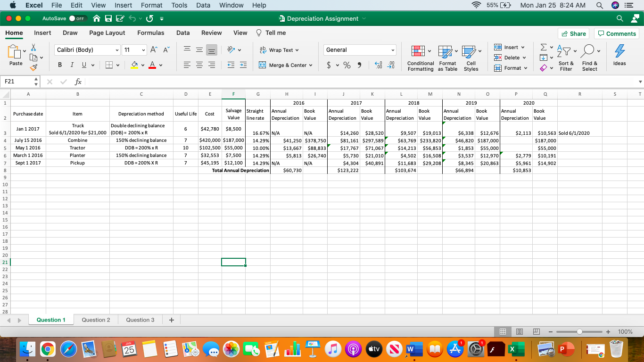
Task: Click the Cut scissors icon
Action: [33, 48]
